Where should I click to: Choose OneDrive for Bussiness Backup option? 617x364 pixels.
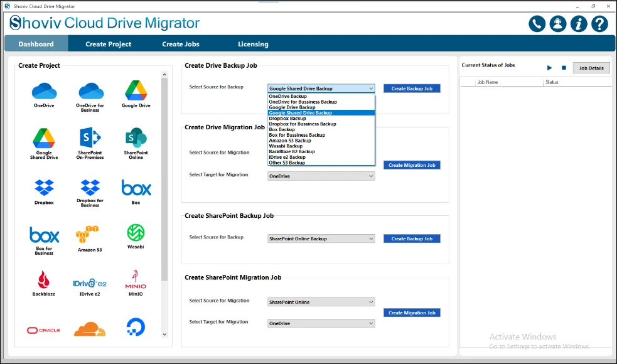click(321, 102)
